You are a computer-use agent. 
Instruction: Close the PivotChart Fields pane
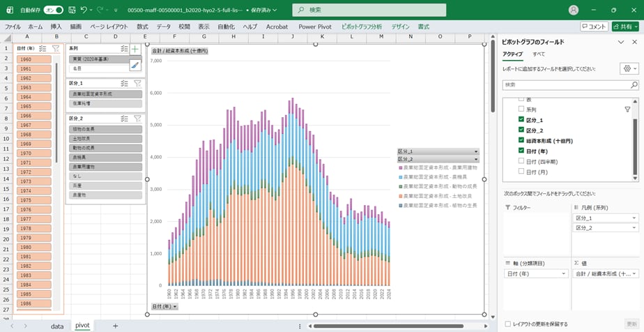(x=636, y=43)
